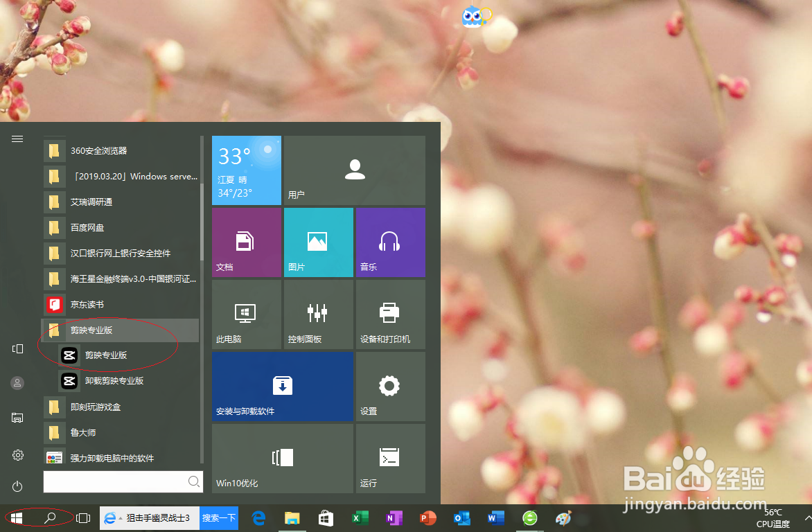Screen dimensions: 812x532
Task: Click the tablet mode icon in start sidebar
Action: click(x=17, y=348)
